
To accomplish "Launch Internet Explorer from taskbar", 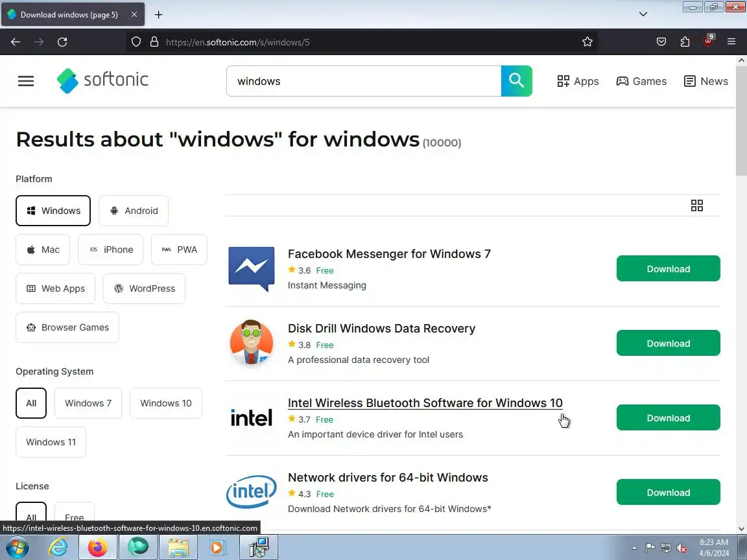I will (x=58, y=547).
